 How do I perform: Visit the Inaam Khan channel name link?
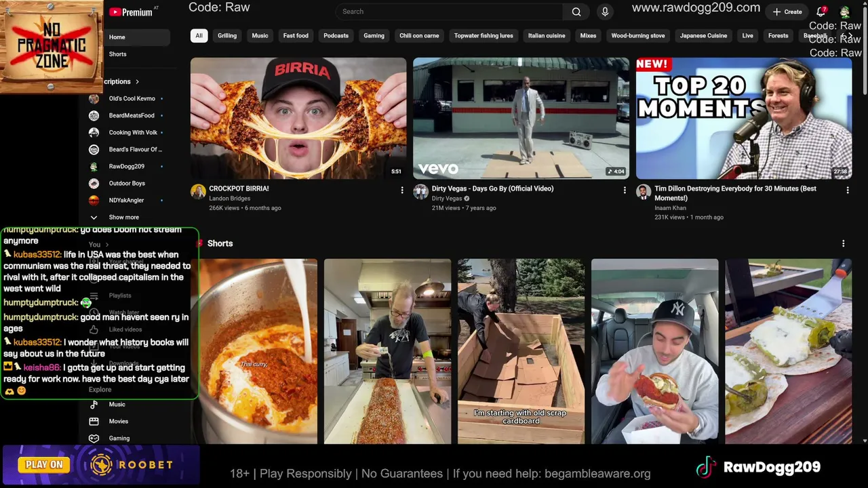tap(671, 208)
